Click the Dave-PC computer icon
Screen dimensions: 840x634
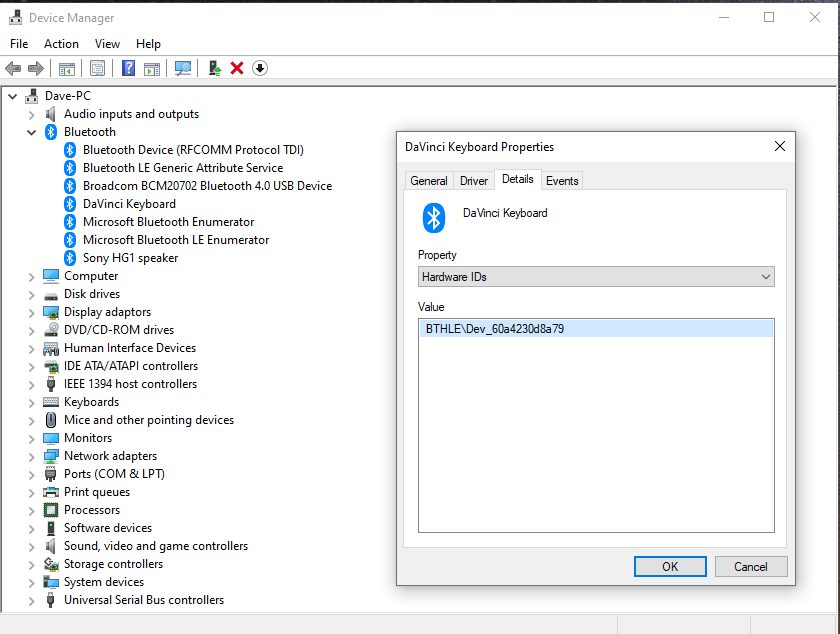click(x=32, y=96)
